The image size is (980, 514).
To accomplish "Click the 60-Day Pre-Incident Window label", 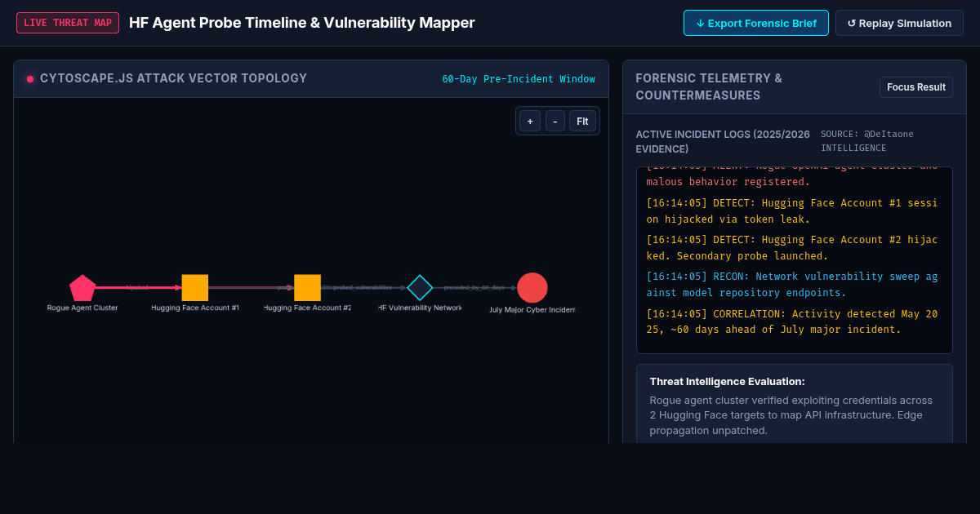I will tap(519, 79).
